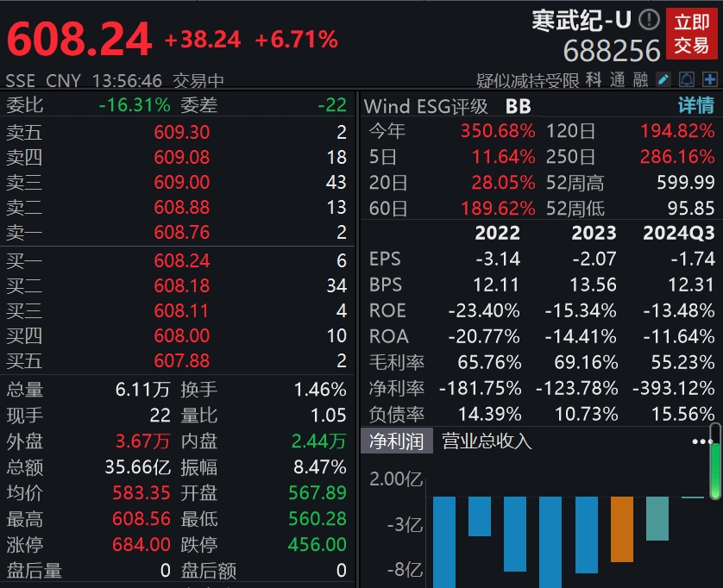
Task: Click the 委比 value -16.31%
Action: click(x=135, y=105)
